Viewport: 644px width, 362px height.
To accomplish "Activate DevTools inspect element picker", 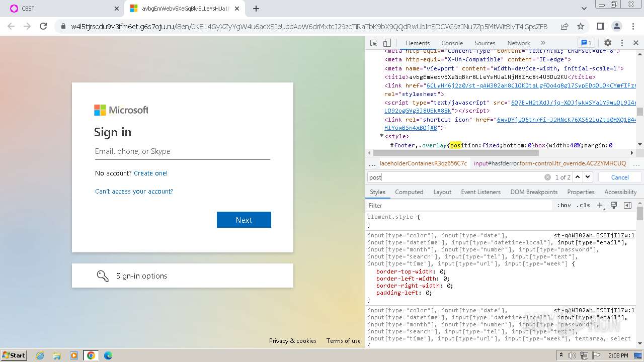I will 373,43.
